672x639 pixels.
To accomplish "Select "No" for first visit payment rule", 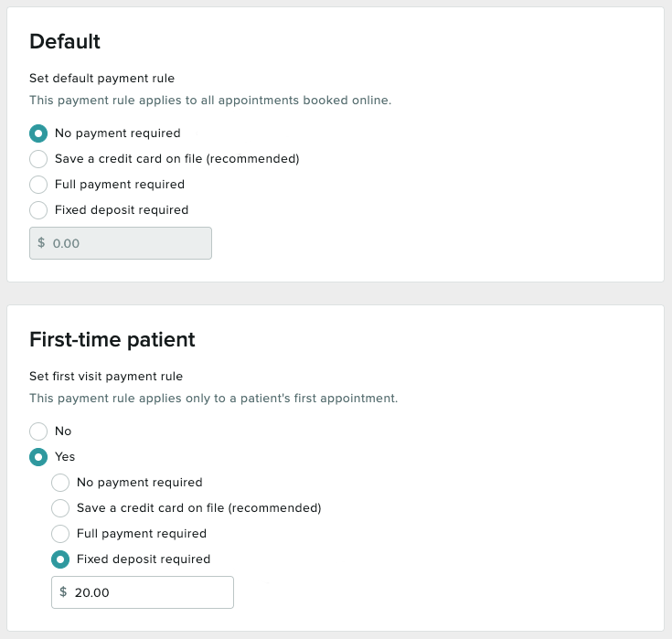I will click(x=38, y=431).
